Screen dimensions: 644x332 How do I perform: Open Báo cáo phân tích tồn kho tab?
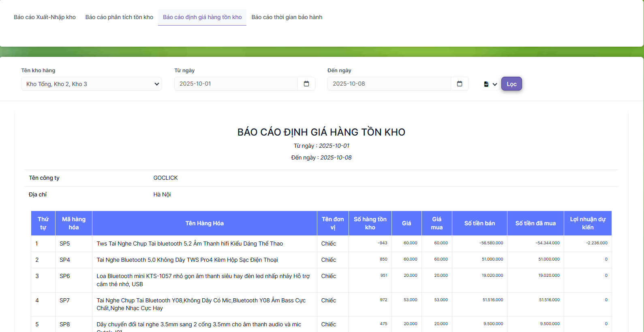[119, 17]
